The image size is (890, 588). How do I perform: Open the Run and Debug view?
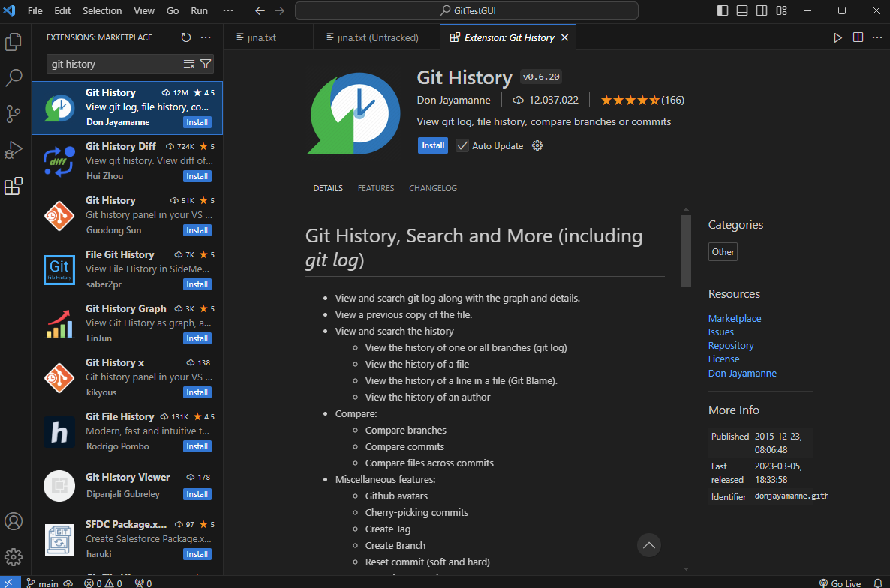coord(14,150)
